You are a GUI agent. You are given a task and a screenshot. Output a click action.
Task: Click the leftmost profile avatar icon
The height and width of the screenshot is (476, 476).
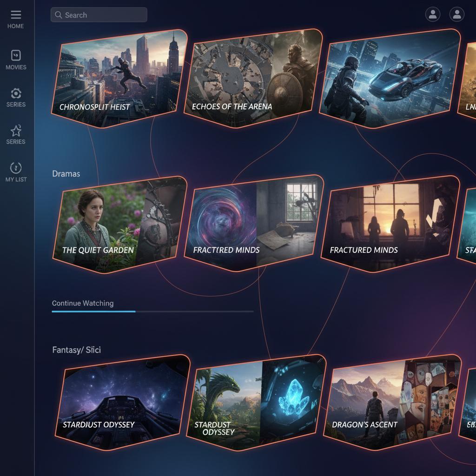433,14
